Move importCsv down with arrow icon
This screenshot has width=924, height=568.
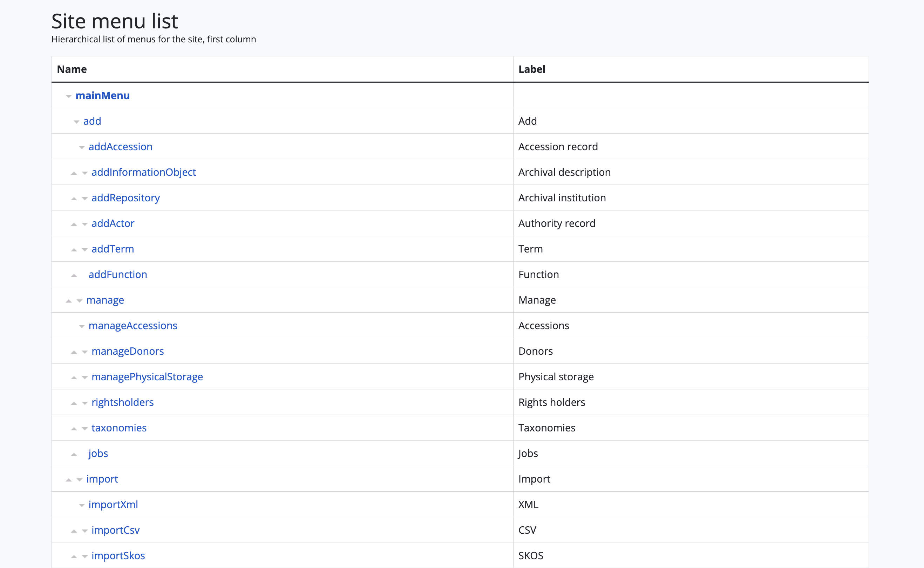[84, 531]
